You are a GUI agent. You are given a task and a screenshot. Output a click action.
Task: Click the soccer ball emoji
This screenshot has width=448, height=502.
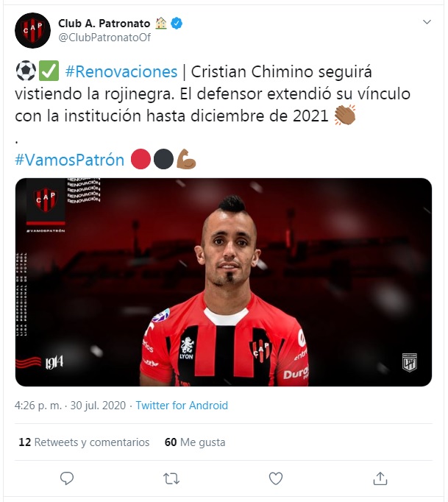pos(26,71)
